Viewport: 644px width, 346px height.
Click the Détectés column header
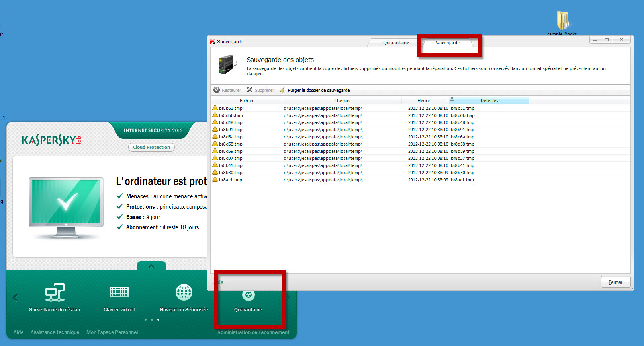pos(489,101)
